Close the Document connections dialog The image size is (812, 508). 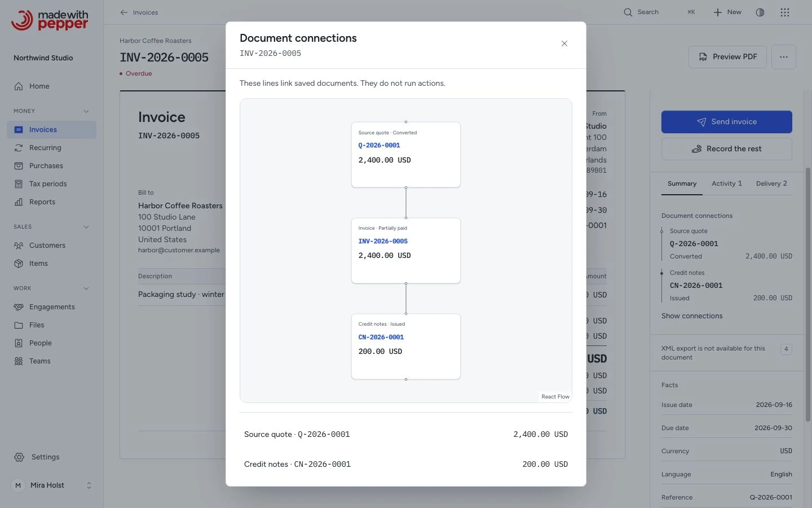(x=564, y=44)
